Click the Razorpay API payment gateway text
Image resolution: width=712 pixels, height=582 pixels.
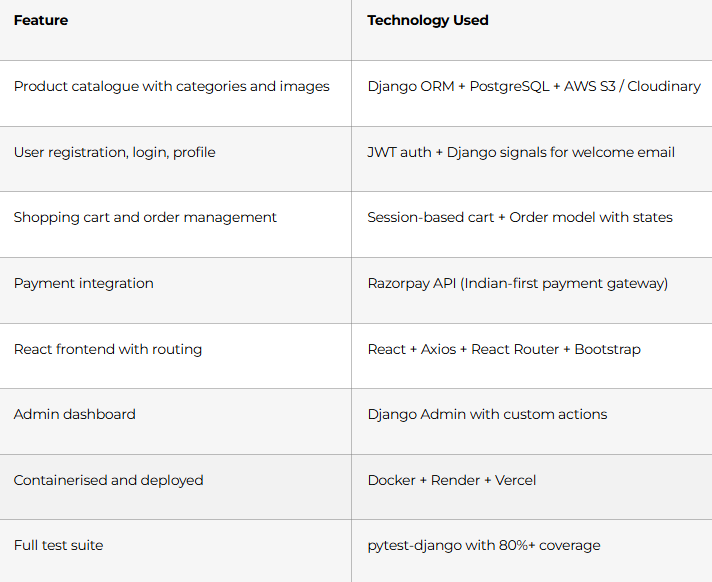click(518, 284)
